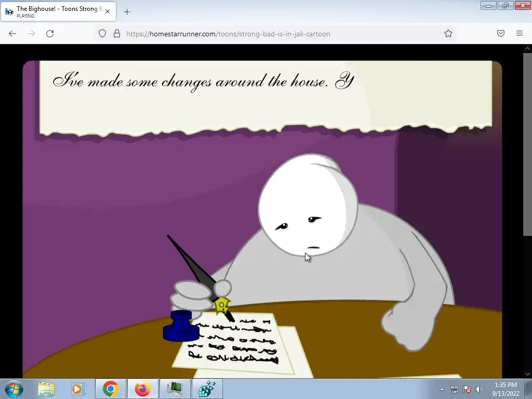Open a new browser tab
The width and height of the screenshot is (532, 399).
click(x=127, y=12)
